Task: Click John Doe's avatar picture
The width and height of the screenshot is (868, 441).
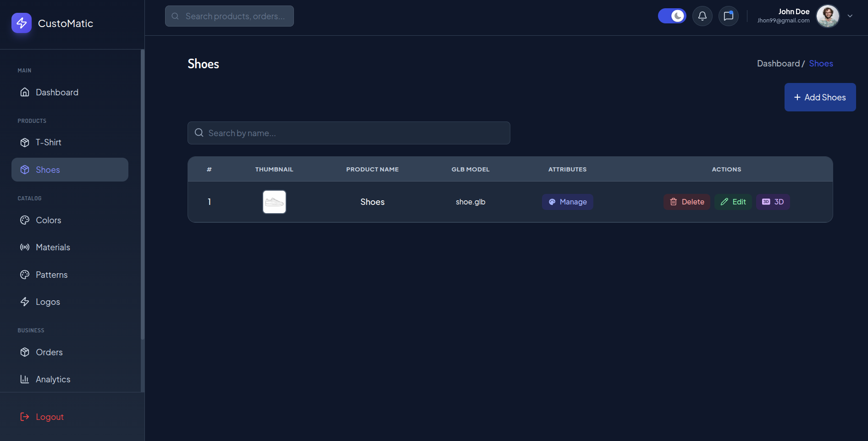Action: point(828,16)
